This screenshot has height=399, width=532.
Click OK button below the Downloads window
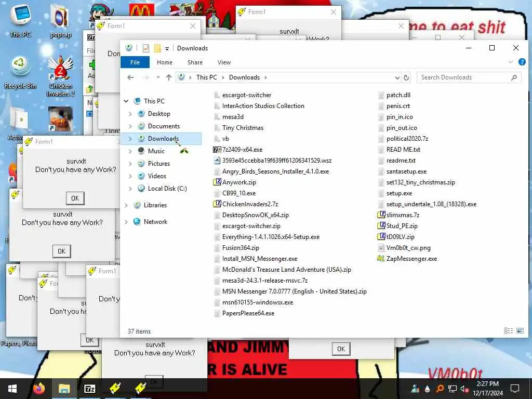(341, 349)
